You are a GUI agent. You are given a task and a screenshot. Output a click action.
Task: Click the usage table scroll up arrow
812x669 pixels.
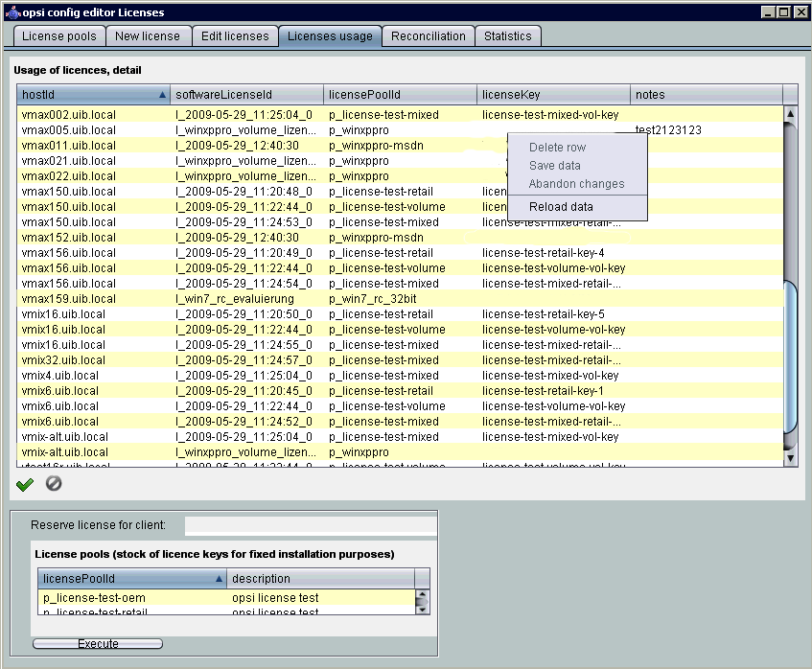pos(790,113)
